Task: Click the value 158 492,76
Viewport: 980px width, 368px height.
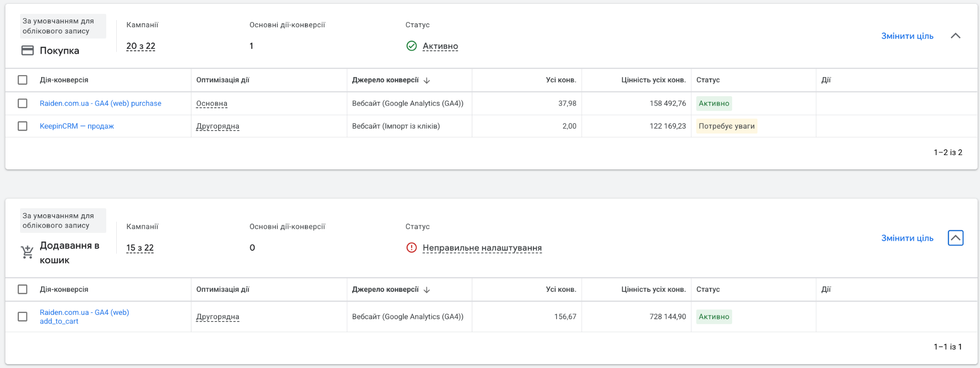Action: pyautogui.click(x=668, y=103)
